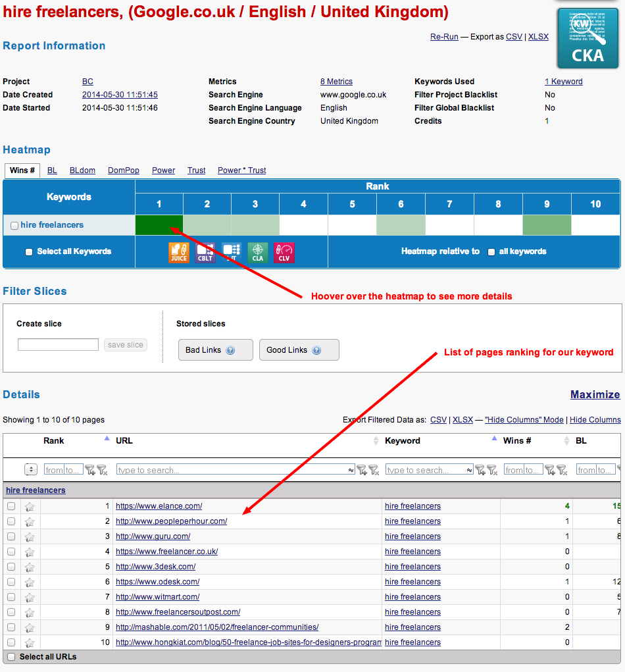Open the JUICE tool icon

[x=179, y=253]
